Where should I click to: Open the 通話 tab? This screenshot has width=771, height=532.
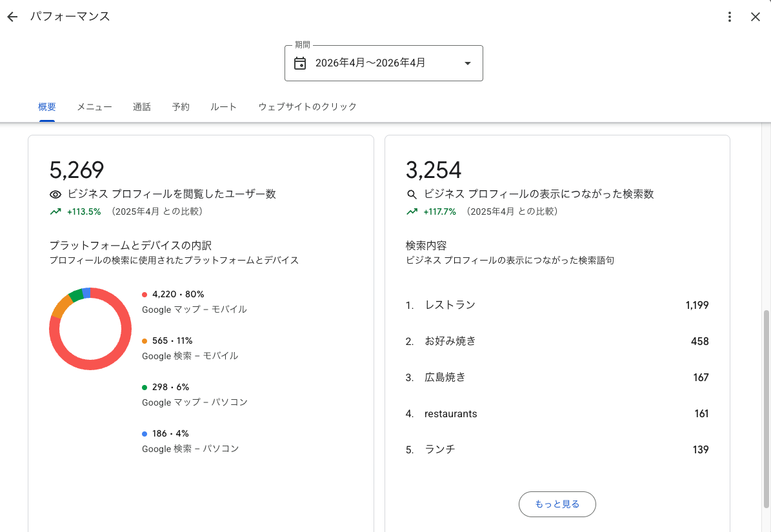tap(141, 106)
